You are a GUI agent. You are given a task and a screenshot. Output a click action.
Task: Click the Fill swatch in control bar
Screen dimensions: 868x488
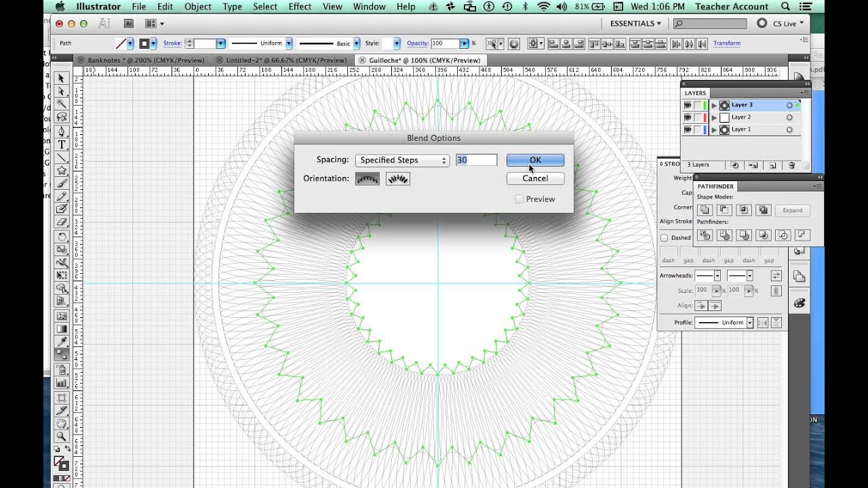(x=121, y=43)
